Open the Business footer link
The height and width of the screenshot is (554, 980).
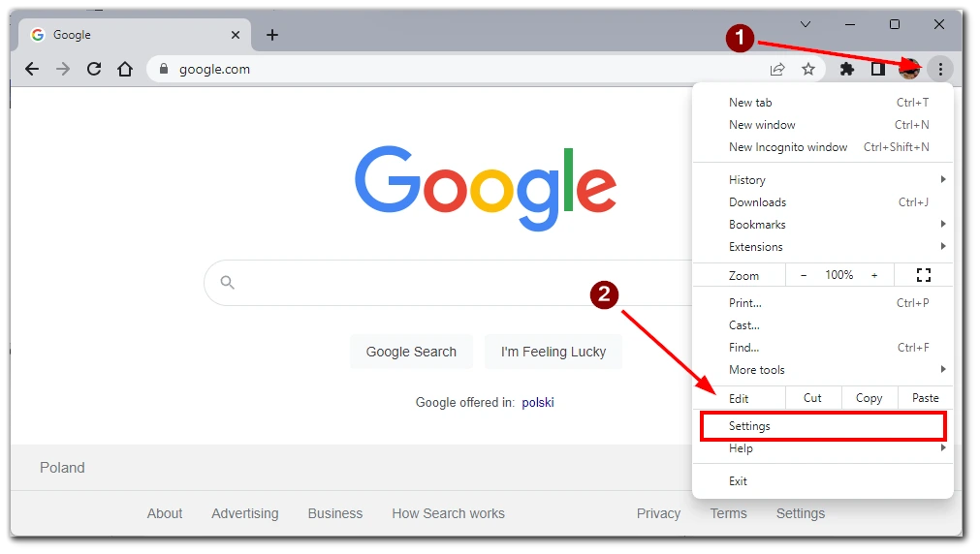point(335,514)
